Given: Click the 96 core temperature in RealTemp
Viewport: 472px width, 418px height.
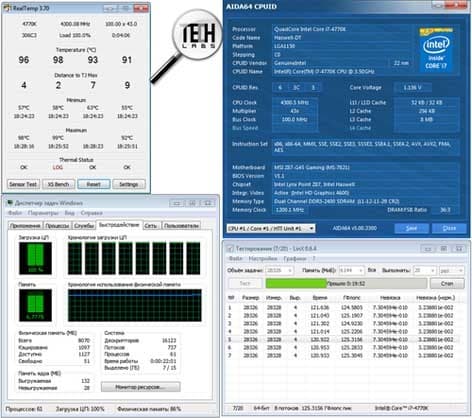Looking at the screenshot, I should coord(24,60).
